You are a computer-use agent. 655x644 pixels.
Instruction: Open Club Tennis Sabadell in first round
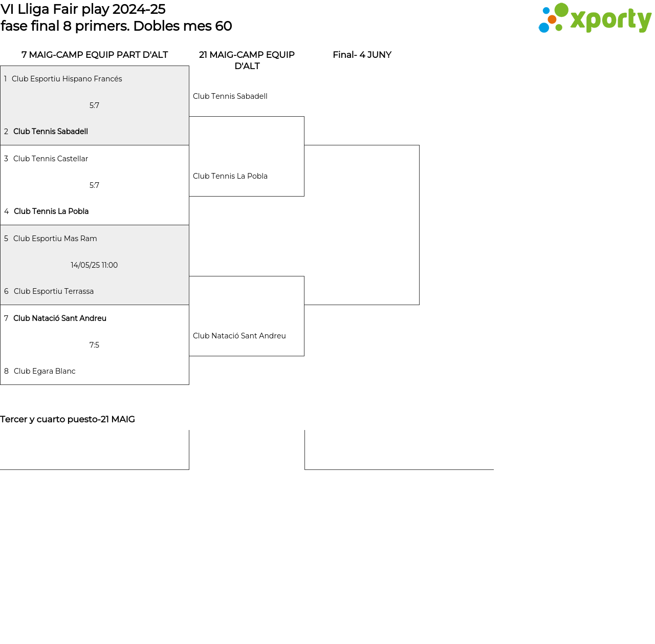(x=51, y=132)
